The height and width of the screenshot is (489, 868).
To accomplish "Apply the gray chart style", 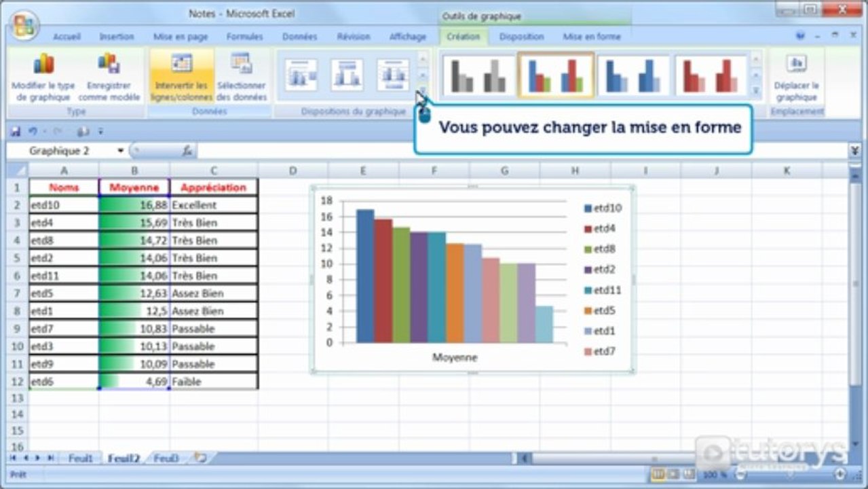I will click(478, 75).
